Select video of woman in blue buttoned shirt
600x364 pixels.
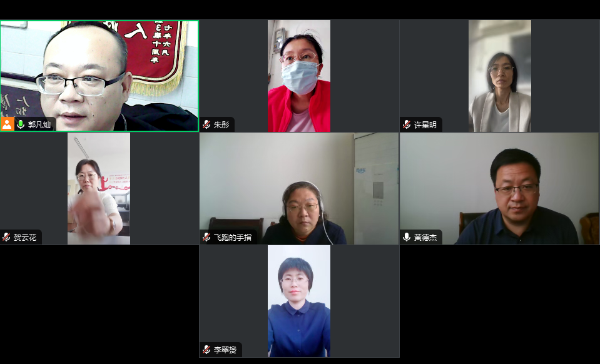pos(299,301)
